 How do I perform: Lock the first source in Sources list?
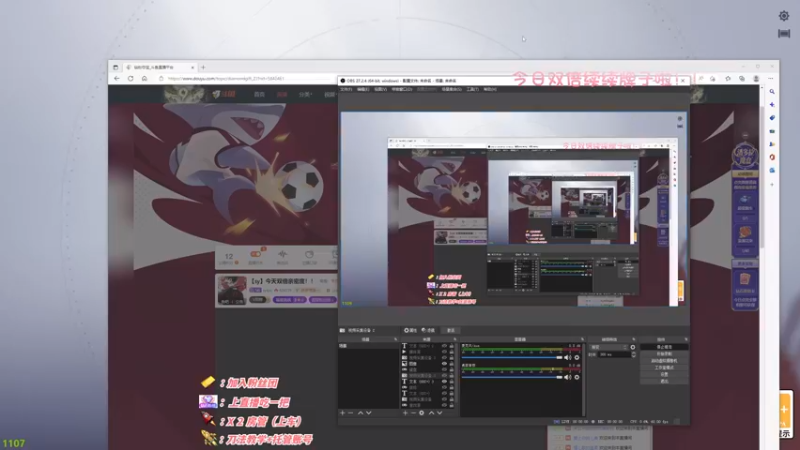click(452, 346)
